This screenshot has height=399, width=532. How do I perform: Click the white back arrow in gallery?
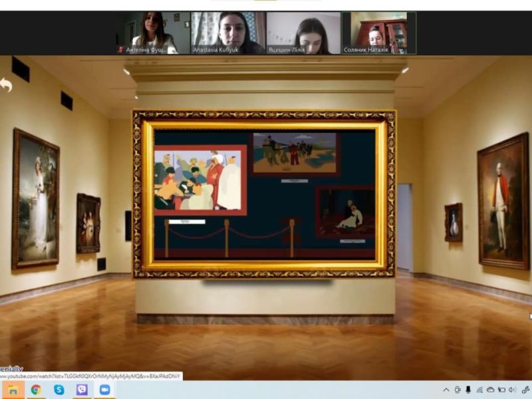click(x=6, y=85)
